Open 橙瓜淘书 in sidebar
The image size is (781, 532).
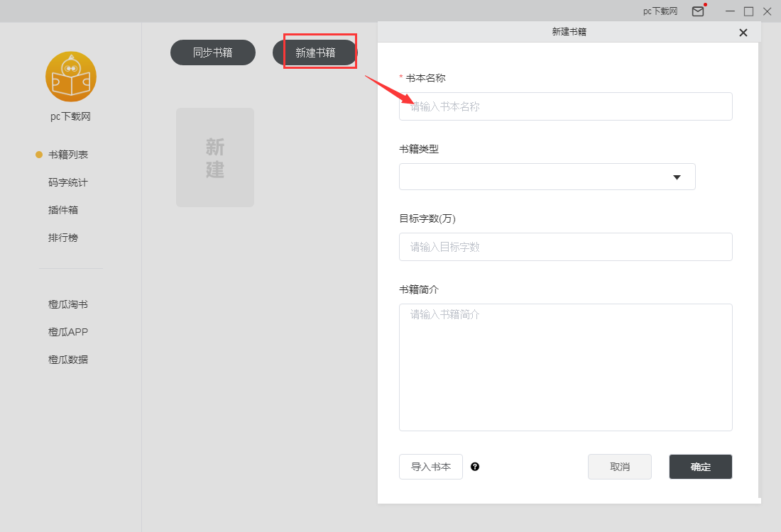tap(67, 304)
